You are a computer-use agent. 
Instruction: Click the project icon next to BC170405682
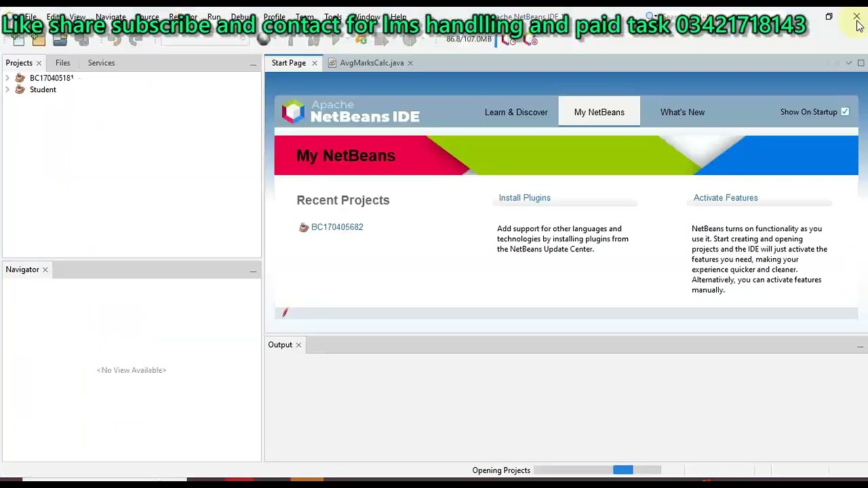tap(304, 227)
